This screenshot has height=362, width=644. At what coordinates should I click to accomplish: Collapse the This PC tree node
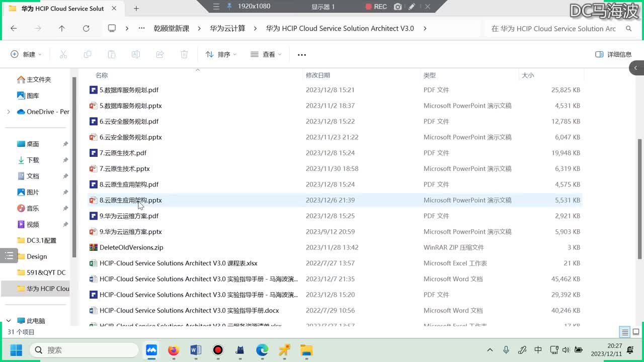(8, 321)
